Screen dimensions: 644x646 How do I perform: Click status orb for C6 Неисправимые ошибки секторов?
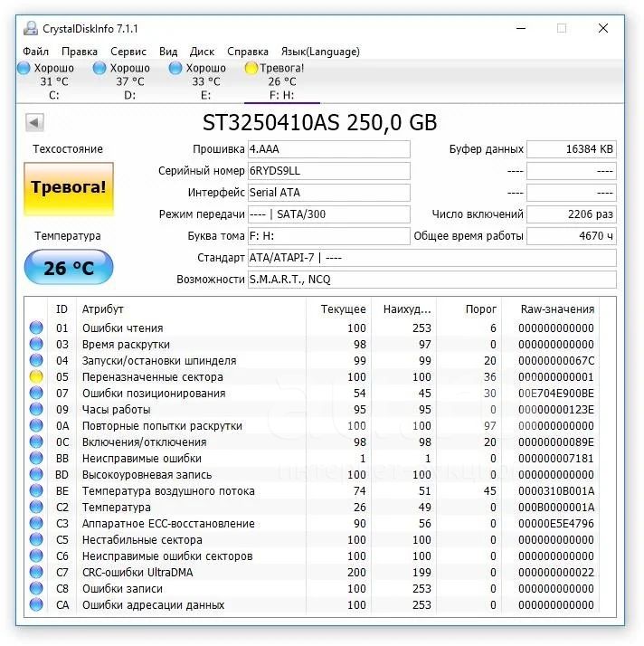36,556
